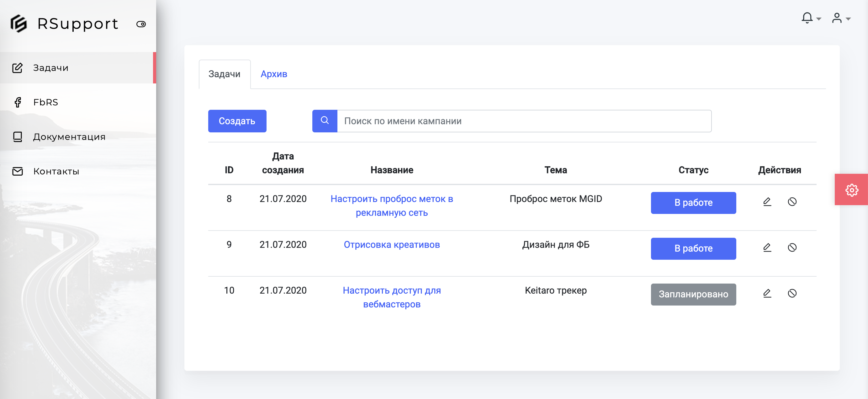This screenshot has width=868, height=399.
Task: Open the user profile icon
Action: (837, 18)
